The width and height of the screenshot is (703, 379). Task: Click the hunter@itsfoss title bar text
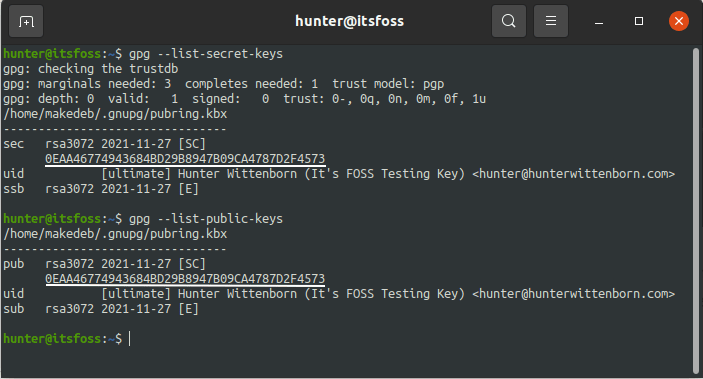tap(349, 21)
